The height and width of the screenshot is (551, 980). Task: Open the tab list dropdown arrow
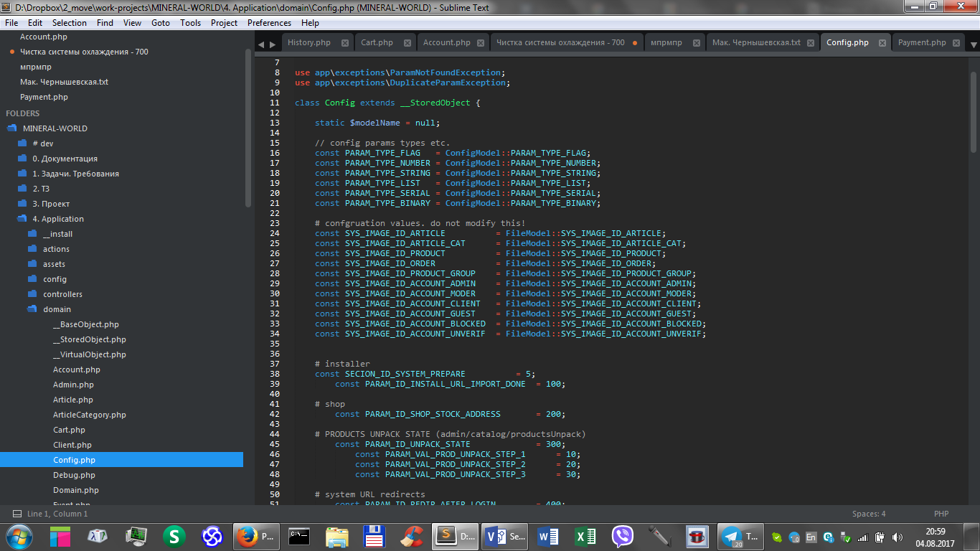pos(974,44)
